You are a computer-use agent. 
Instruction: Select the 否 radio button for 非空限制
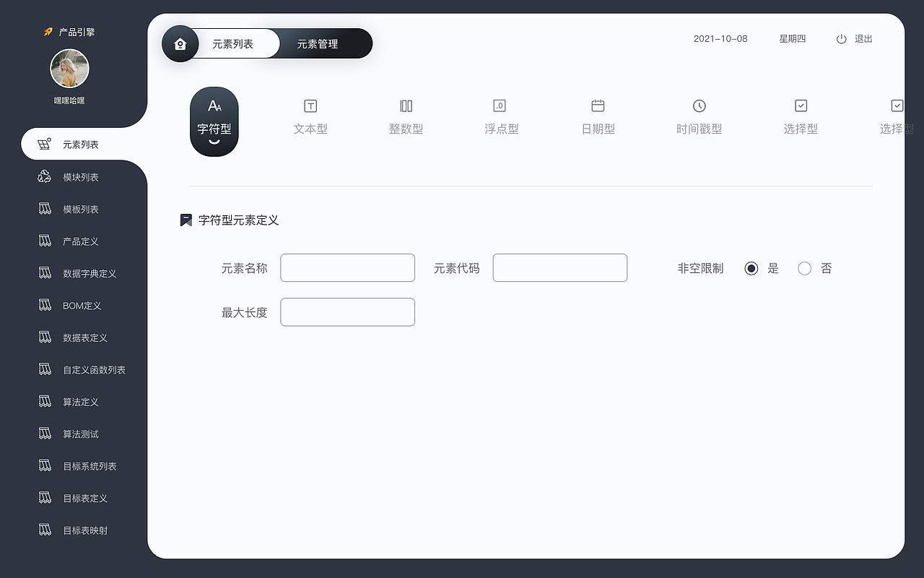click(805, 268)
